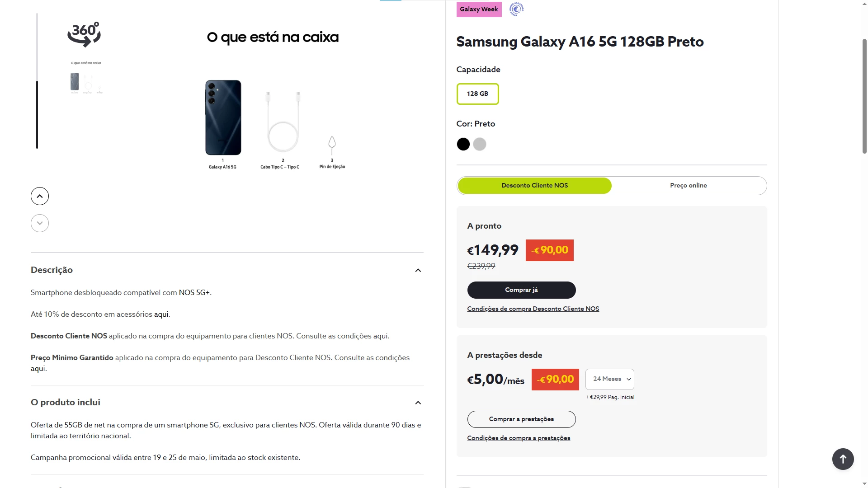Click the Comprar já button
The width and height of the screenshot is (868, 488).
pos(521,290)
